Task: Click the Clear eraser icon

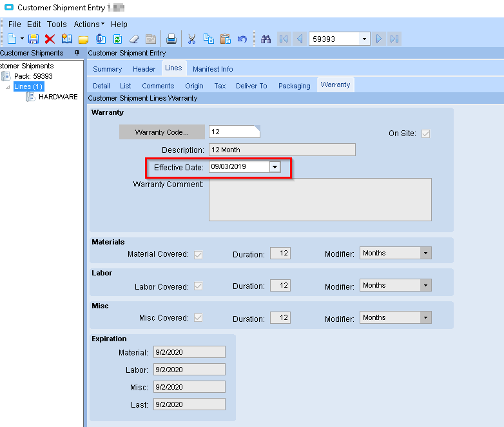Action: point(134,39)
